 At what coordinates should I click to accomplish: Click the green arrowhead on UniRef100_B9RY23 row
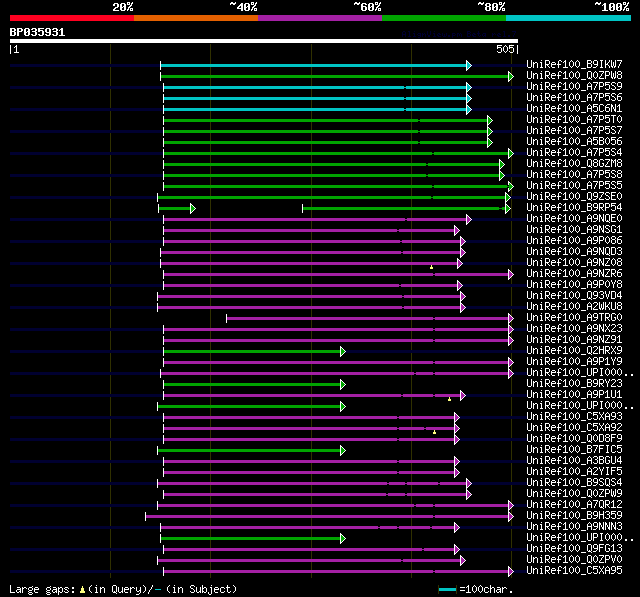coord(343,384)
